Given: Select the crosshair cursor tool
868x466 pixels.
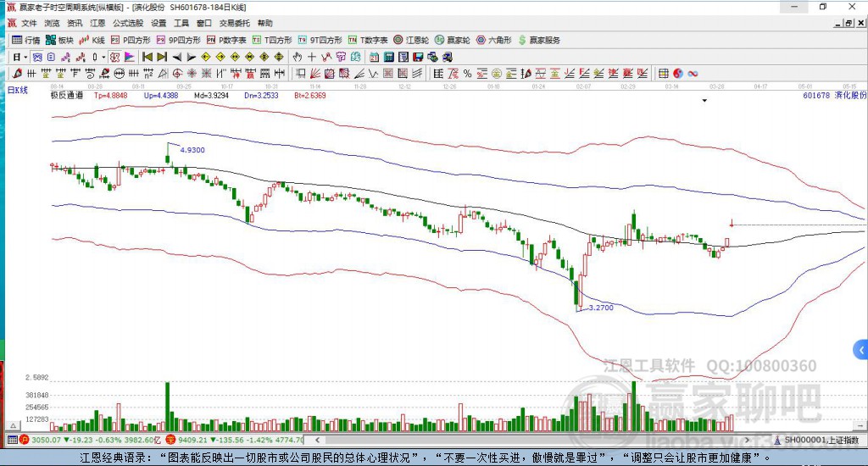Looking at the screenshot, I should 312,57.
